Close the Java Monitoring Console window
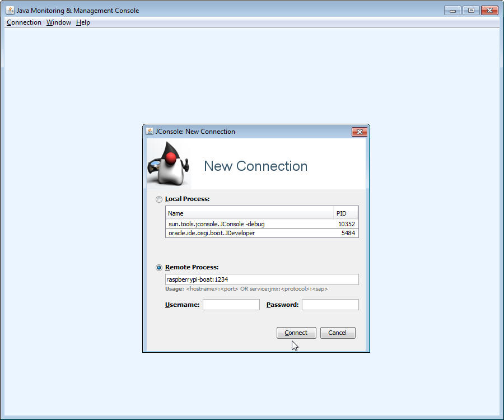 coord(489,11)
